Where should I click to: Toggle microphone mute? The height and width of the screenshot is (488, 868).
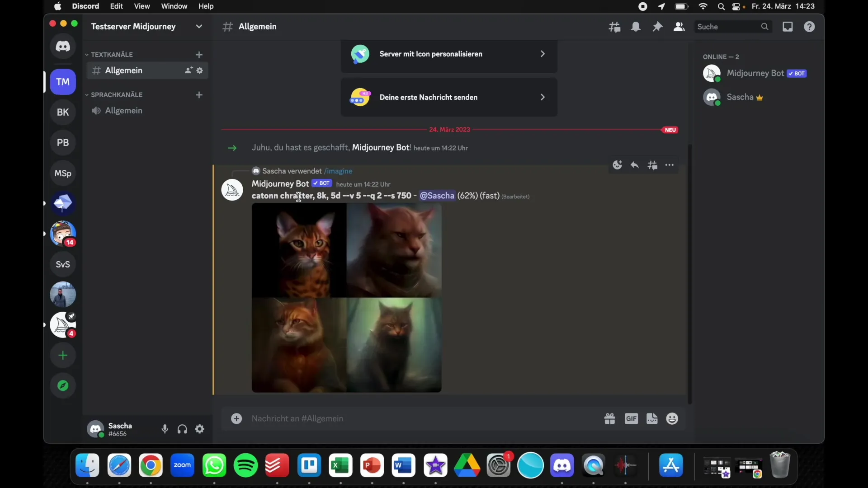coord(165,429)
